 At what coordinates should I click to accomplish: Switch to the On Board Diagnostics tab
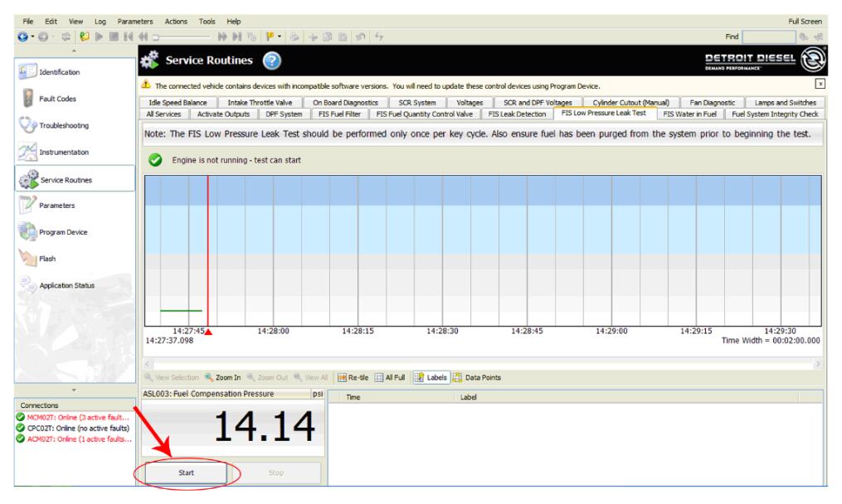(345, 103)
